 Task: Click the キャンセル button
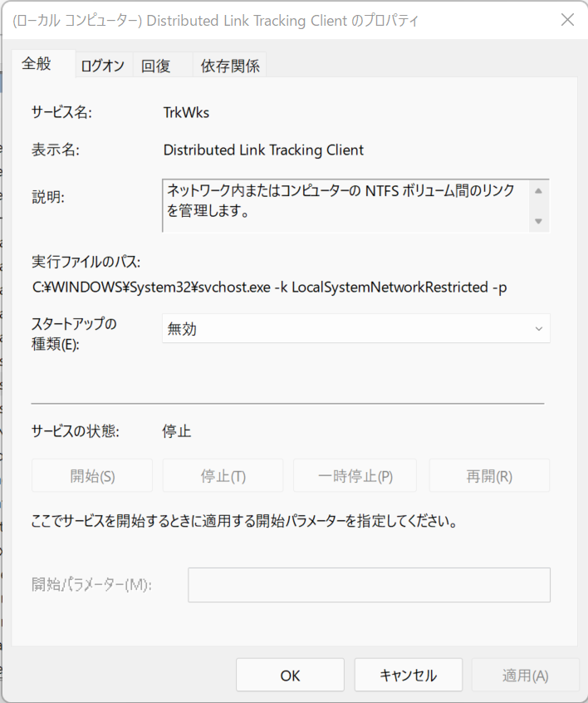409,676
